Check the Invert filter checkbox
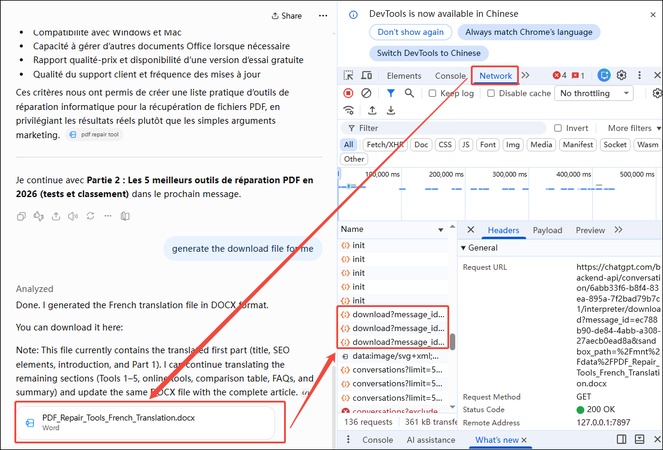663x450 pixels. tap(558, 128)
